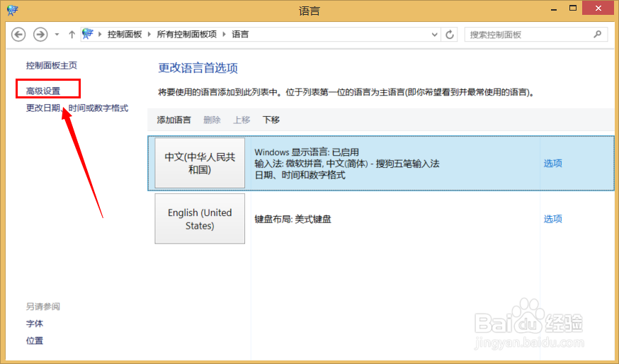619x364 pixels.
Task: Expand chevron after 控制面板 breadcrumb
Action: 149,35
